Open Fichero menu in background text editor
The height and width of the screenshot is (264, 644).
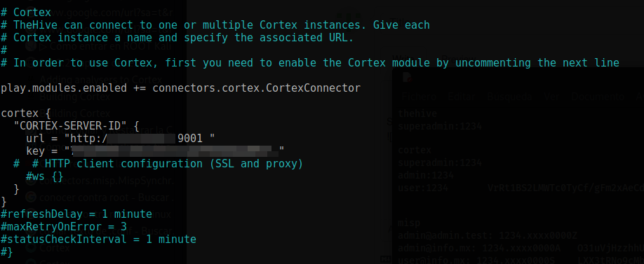(419, 97)
